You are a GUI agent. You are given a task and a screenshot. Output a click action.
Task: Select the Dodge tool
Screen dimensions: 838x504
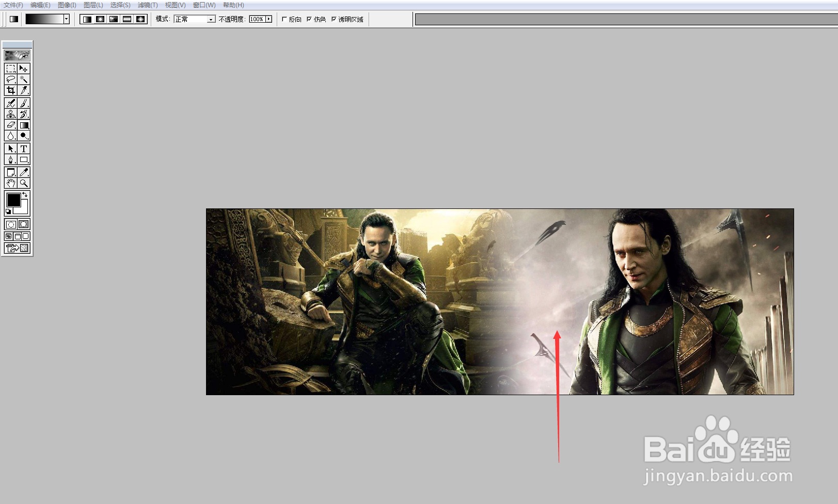(x=24, y=136)
